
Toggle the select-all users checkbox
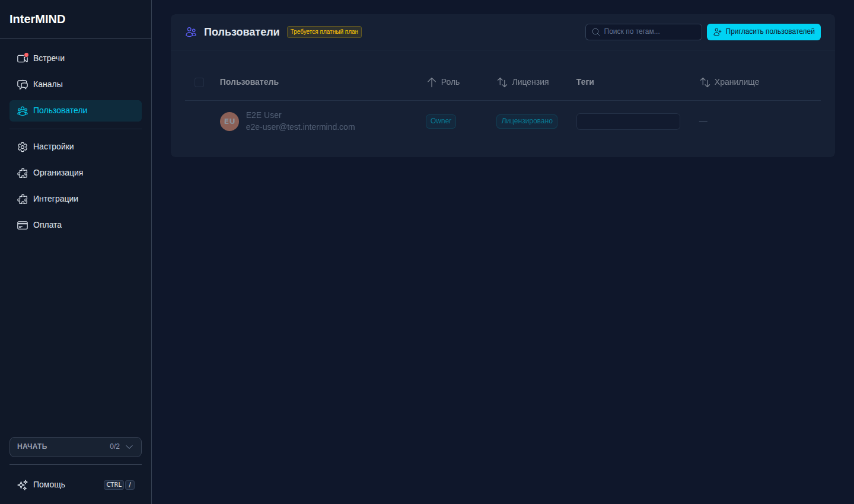pyautogui.click(x=199, y=82)
